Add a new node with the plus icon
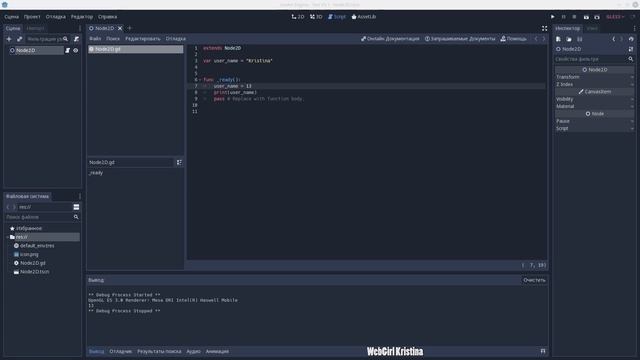Screen dimensions: 640x360 point(9,39)
